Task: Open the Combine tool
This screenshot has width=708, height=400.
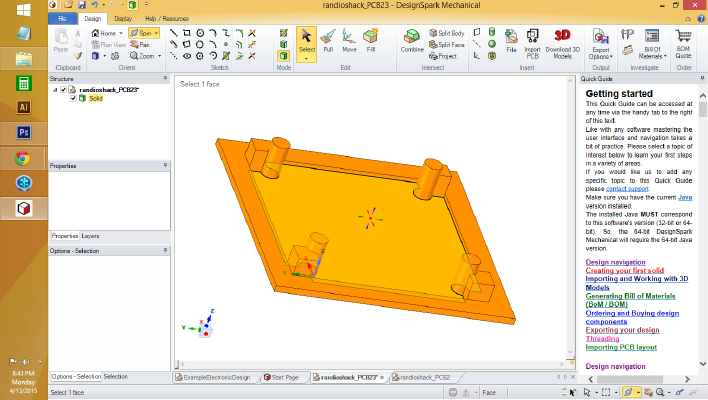Action: [x=412, y=41]
